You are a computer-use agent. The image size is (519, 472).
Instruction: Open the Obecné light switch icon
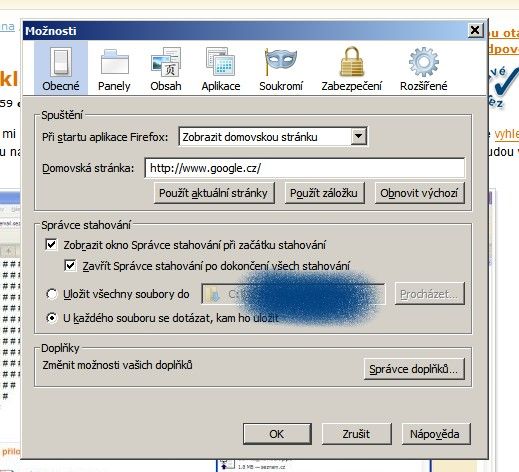(x=61, y=62)
